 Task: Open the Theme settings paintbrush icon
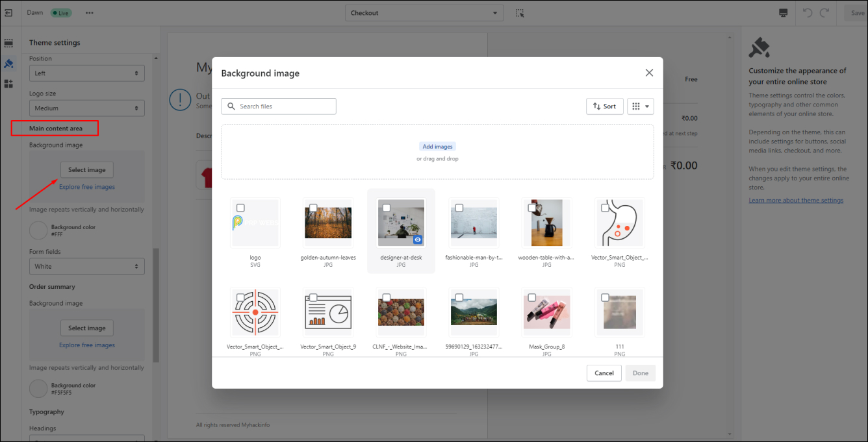click(x=8, y=64)
